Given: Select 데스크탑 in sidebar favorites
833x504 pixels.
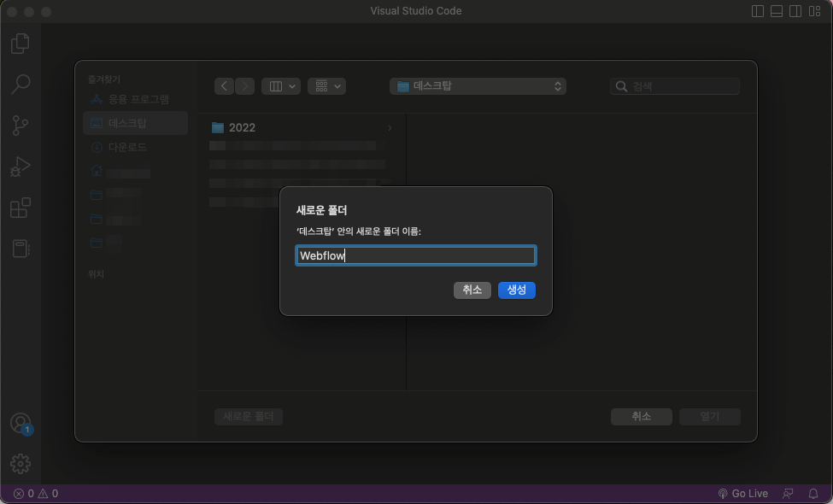Looking at the screenshot, I should pyautogui.click(x=136, y=123).
